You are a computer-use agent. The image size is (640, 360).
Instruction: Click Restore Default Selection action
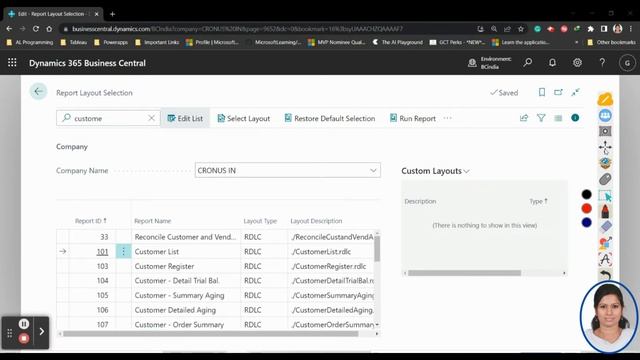coord(329,118)
